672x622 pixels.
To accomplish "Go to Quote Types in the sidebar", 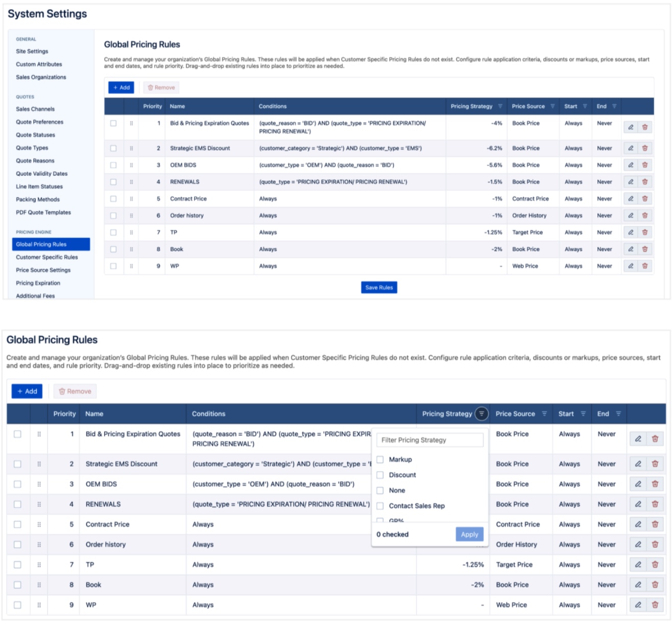I will coord(32,148).
